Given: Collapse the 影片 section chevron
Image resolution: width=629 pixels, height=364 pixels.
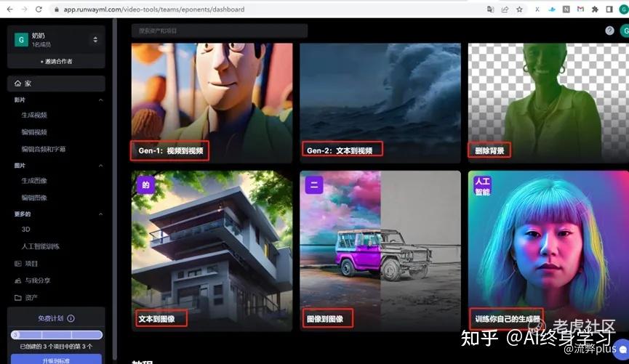Looking at the screenshot, I should tap(100, 100).
